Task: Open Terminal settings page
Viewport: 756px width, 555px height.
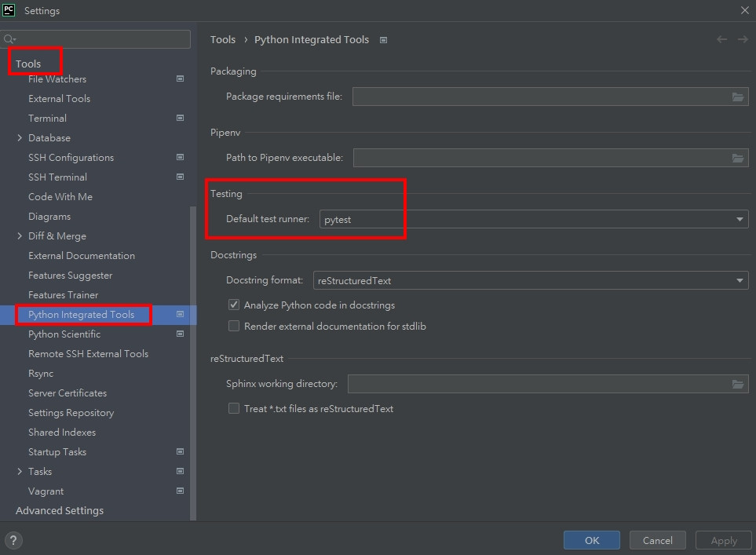Action: pos(47,118)
